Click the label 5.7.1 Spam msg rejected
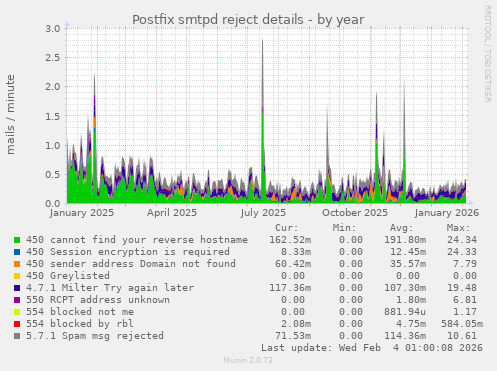 point(95,336)
